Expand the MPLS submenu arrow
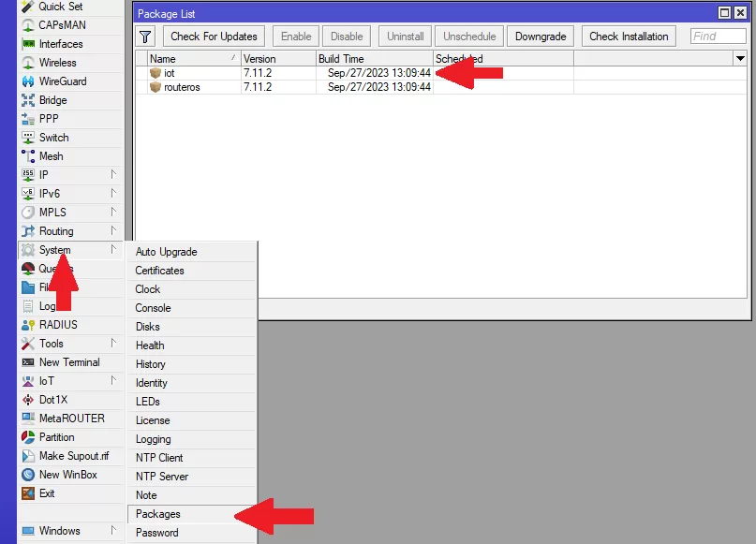 tap(113, 212)
